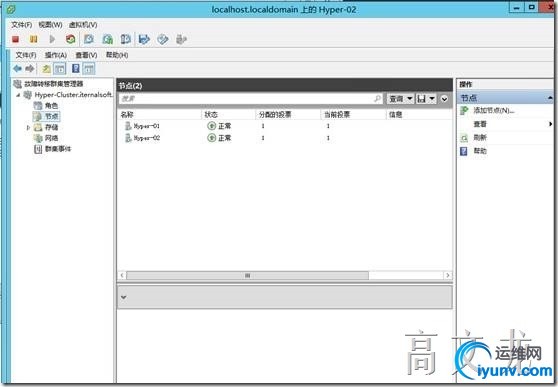
Task: Toggle the console tree pane icon
Action: (x=60, y=69)
